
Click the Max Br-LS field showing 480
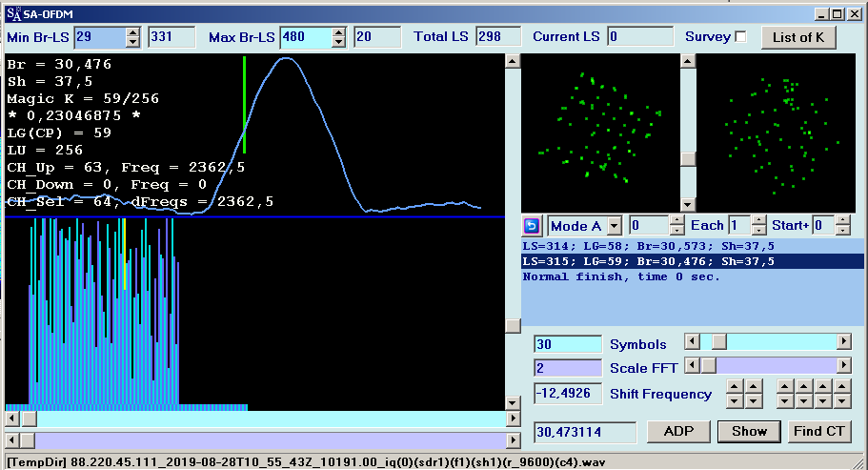(x=306, y=37)
